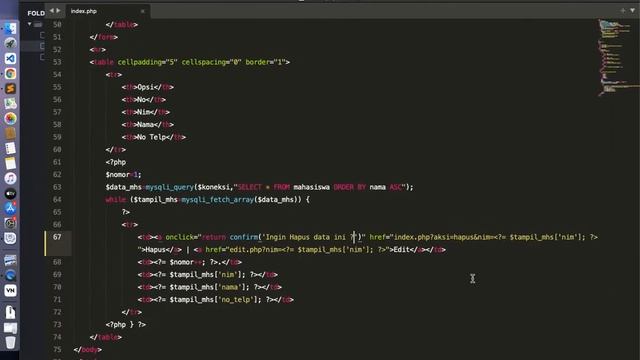Click the 'Edit' link text in code
Viewport: 640px width, 360px height.
coord(402,249)
